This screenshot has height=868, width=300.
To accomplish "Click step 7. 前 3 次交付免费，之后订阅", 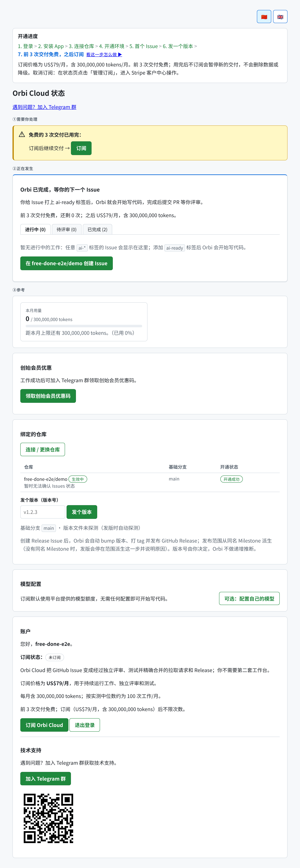I will click(x=51, y=54).
